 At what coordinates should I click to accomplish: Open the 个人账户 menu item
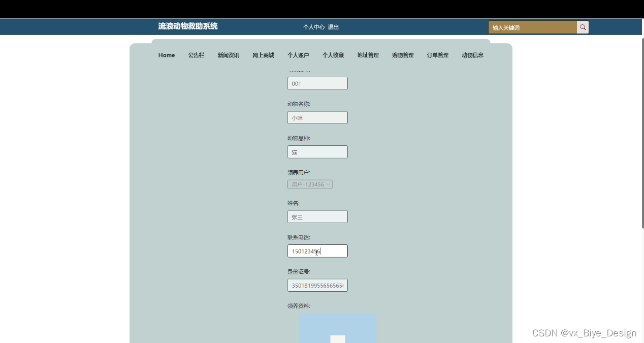pyautogui.click(x=298, y=55)
